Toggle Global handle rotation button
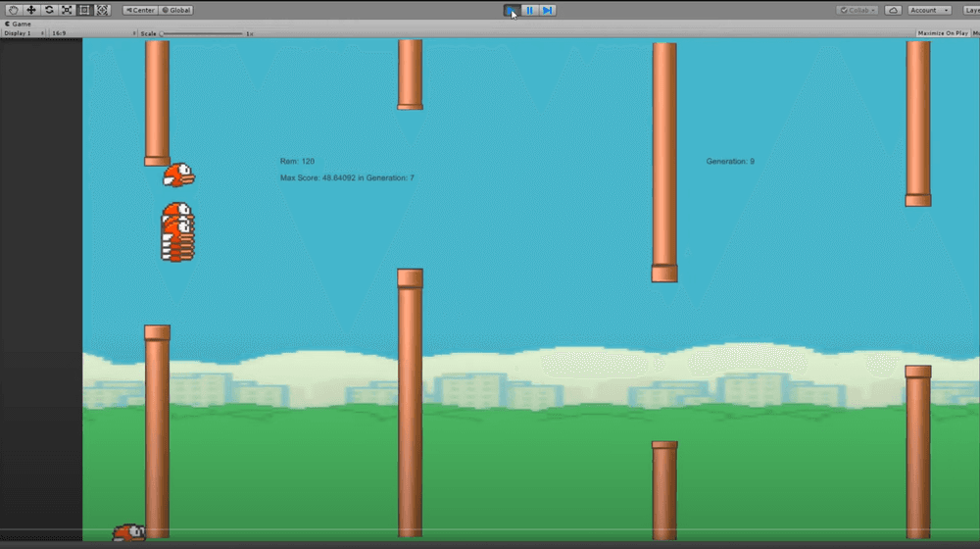The image size is (980, 549). click(x=176, y=10)
